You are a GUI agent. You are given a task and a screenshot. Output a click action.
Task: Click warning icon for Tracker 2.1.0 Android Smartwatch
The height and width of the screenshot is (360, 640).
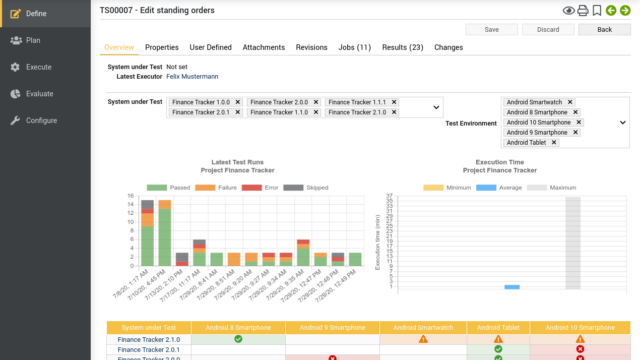click(x=423, y=339)
